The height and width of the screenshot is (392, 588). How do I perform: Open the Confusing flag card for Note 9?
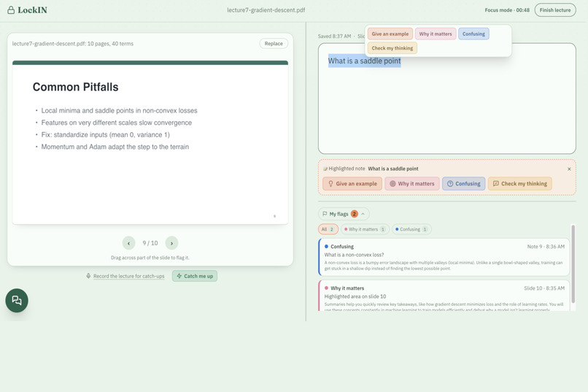coord(444,257)
